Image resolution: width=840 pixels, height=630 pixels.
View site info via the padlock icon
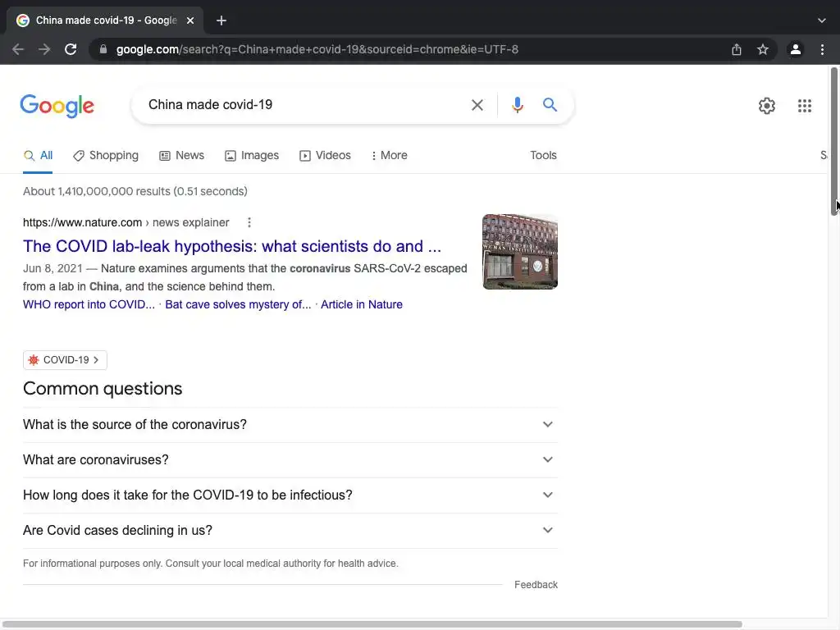point(103,49)
